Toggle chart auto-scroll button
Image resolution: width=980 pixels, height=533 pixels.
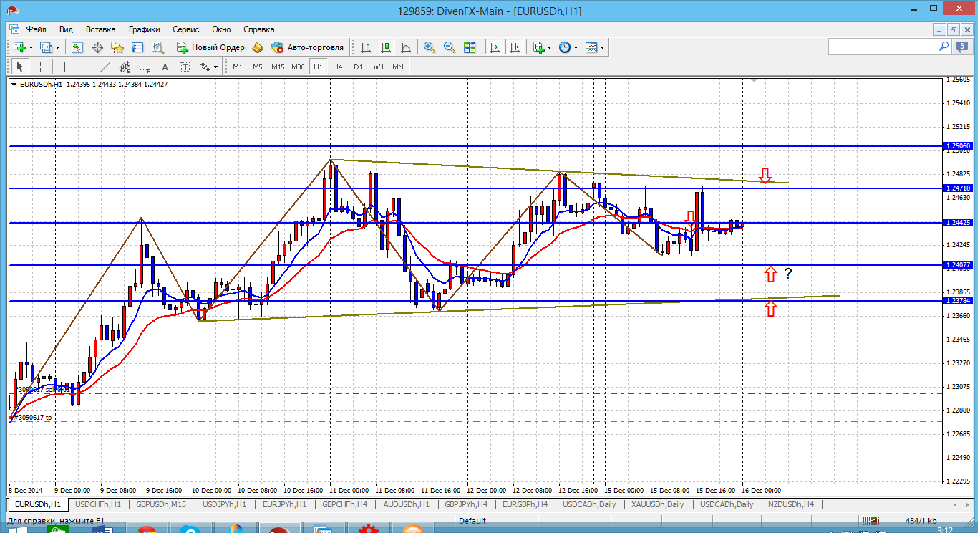[494, 47]
